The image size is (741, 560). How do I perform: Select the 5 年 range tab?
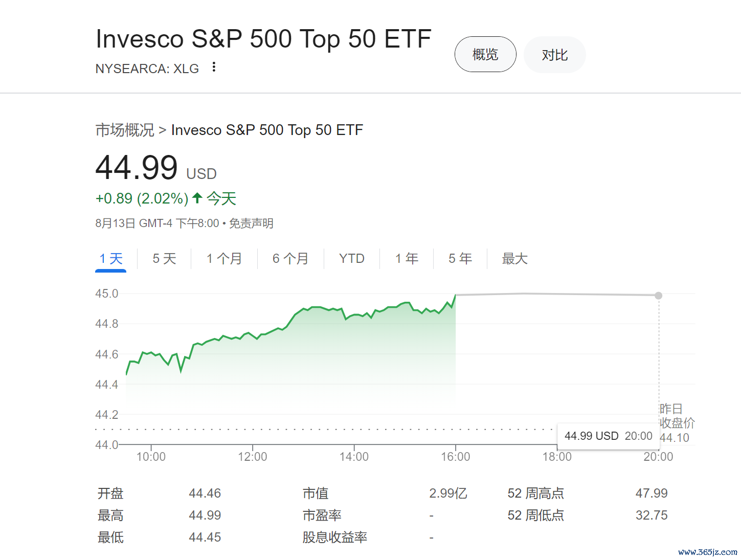pyautogui.click(x=460, y=259)
